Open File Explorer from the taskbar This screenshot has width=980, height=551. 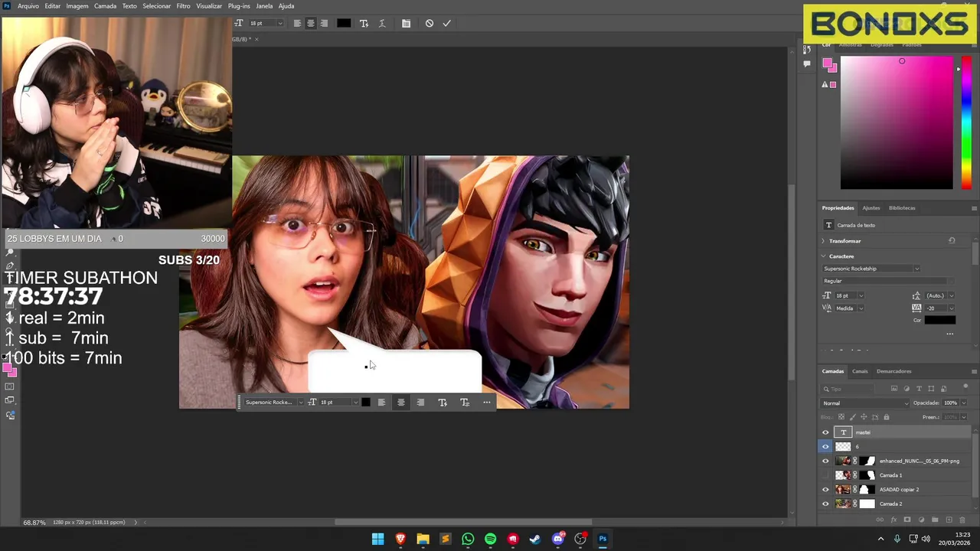point(423,539)
